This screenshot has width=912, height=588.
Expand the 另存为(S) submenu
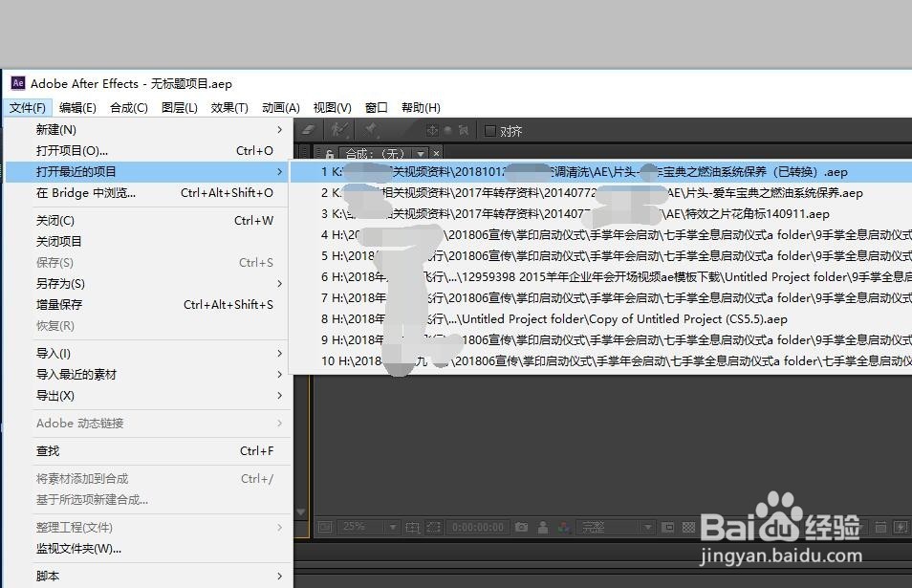tap(148, 283)
